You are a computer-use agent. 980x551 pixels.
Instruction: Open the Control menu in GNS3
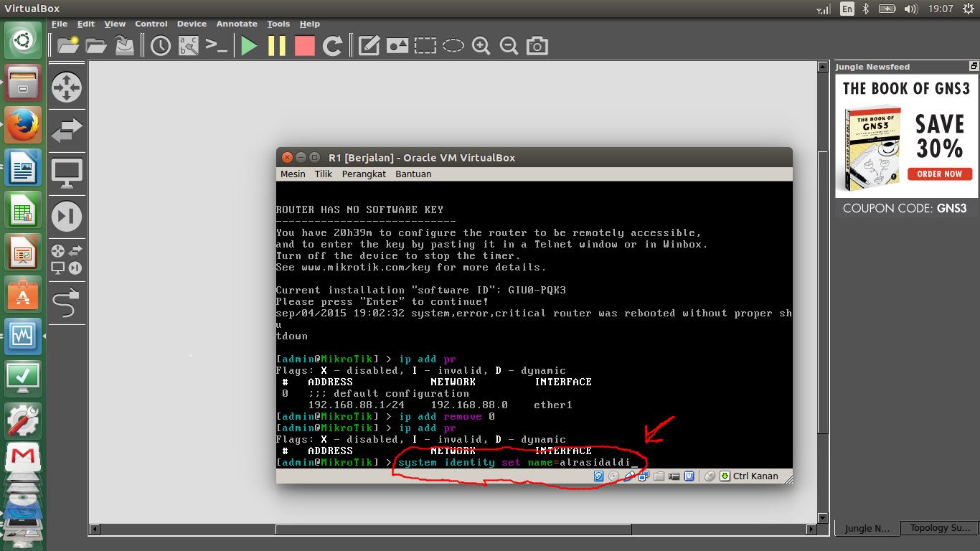151,24
